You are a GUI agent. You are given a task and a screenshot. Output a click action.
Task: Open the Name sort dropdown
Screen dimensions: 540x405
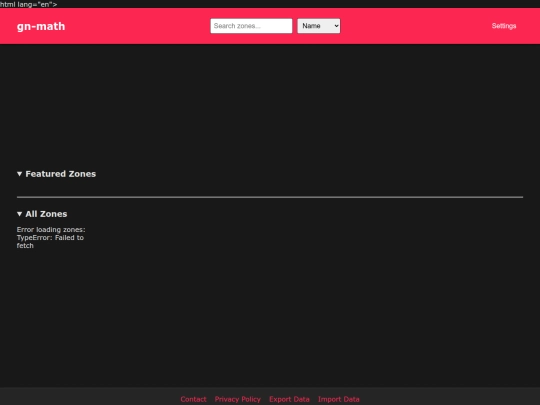319,26
